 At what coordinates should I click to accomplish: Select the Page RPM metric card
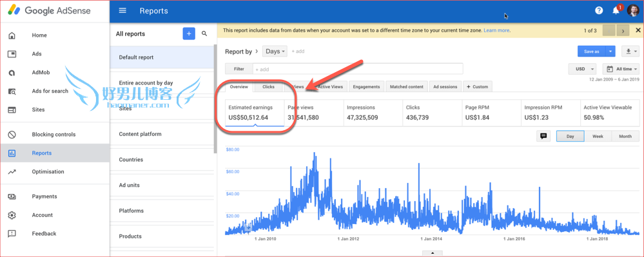click(491, 113)
